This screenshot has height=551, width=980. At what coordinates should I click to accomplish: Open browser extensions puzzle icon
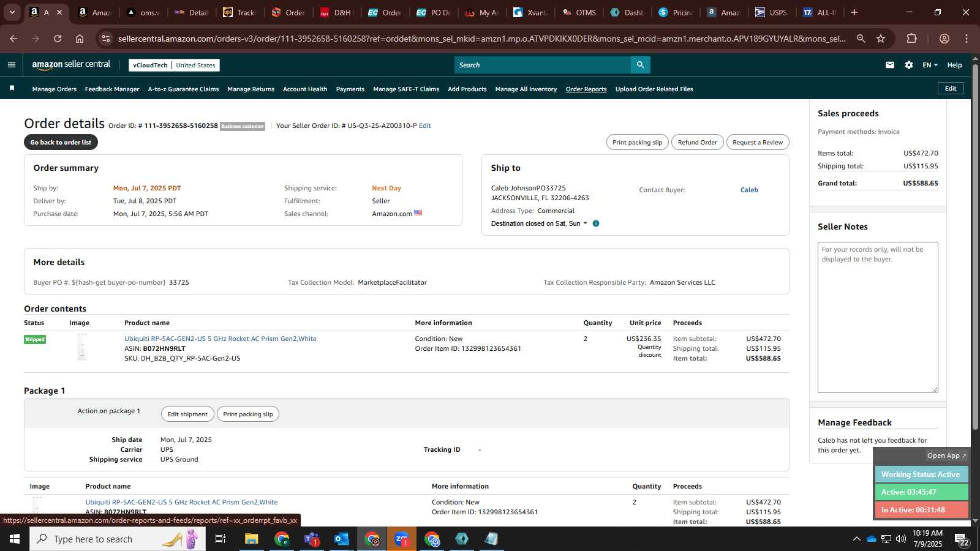pos(911,39)
